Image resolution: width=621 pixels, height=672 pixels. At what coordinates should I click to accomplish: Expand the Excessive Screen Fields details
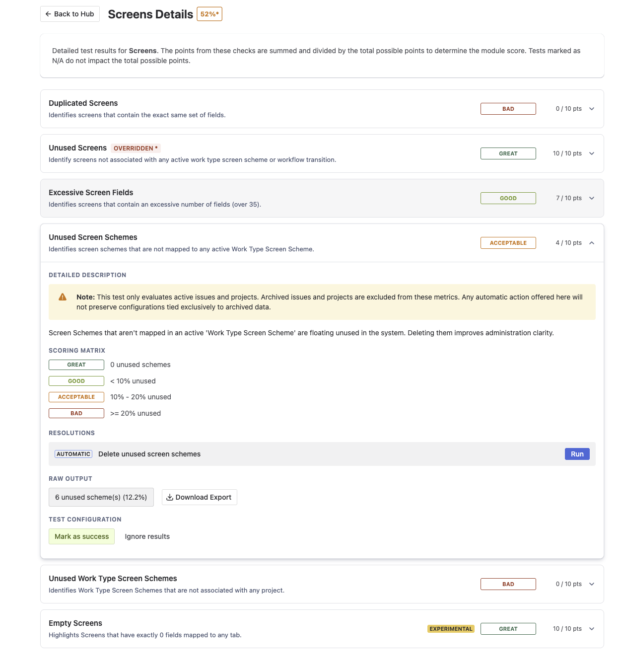click(591, 198)
